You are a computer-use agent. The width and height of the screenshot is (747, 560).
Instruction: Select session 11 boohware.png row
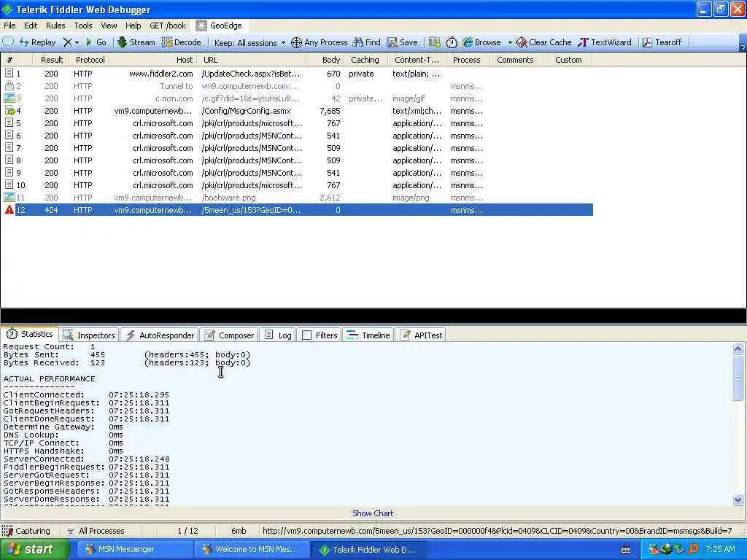[297, 198]
